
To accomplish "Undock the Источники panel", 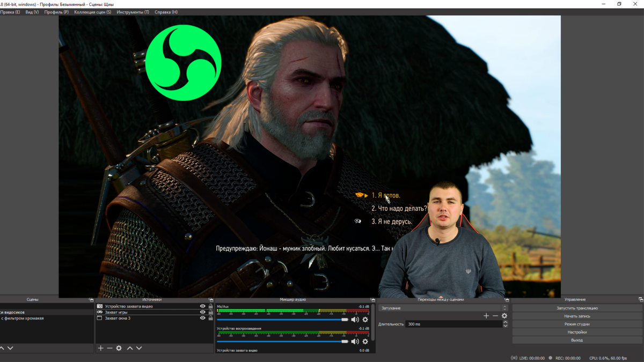I will [211, 300].
